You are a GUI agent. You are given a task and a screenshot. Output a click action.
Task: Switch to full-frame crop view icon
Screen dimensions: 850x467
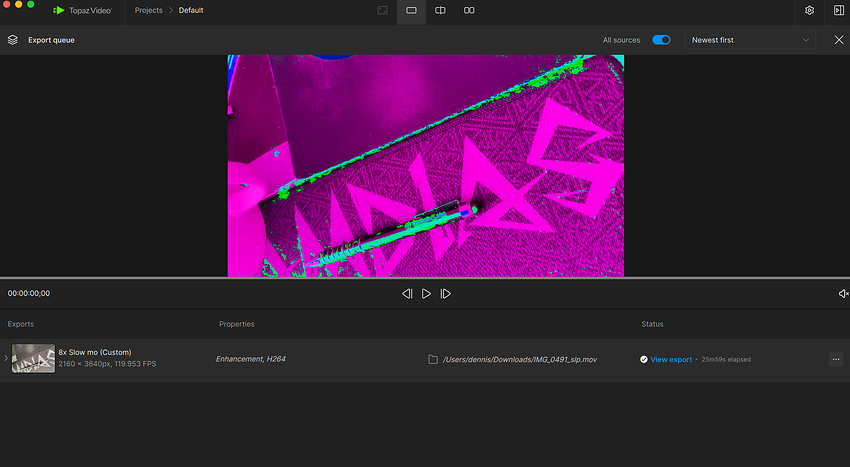pyautogui.click(x=382, y=10)
